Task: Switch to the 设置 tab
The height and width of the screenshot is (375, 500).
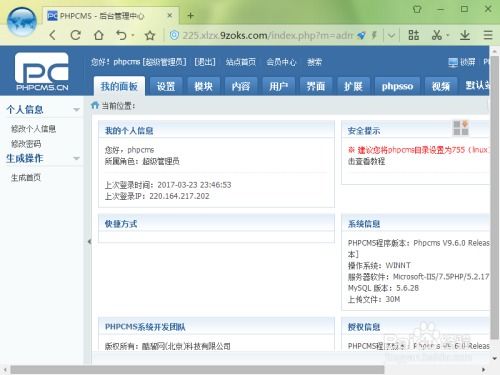Action: pos(166,86)
